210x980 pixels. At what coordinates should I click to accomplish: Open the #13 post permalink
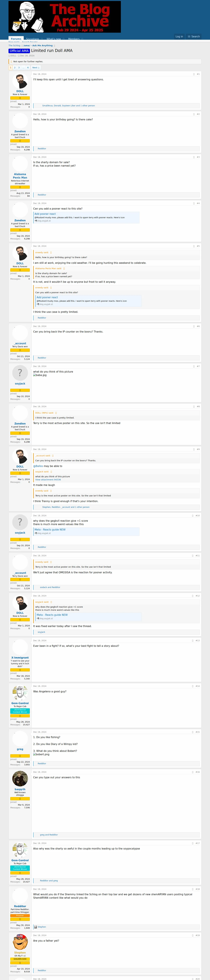[x=197, y=641]
